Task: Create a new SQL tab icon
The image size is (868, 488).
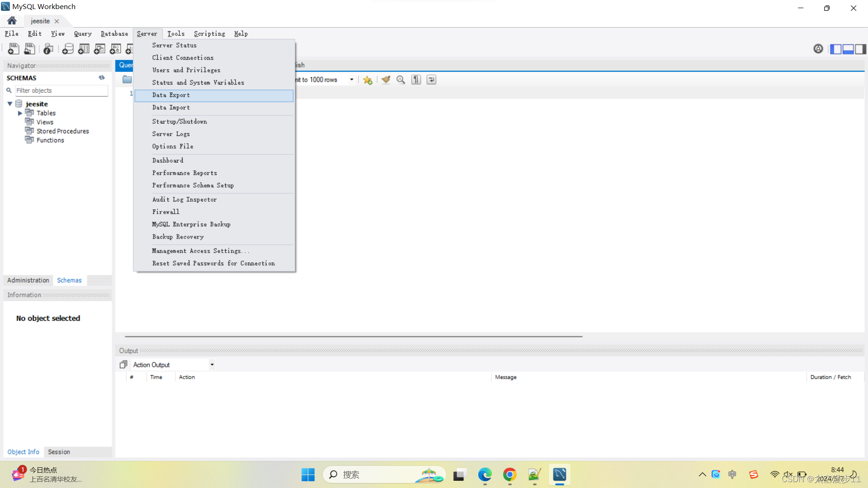Action: pos(14,49)
